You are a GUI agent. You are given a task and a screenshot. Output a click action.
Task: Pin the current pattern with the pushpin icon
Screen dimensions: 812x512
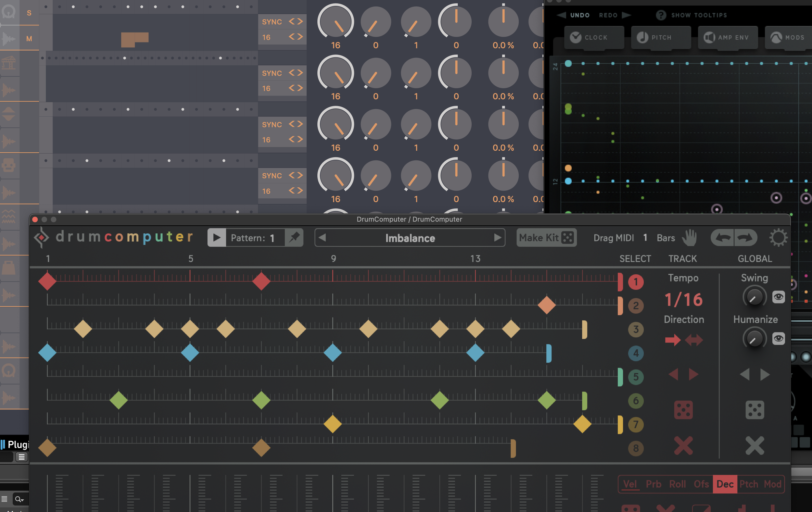(x=294, y=238)
